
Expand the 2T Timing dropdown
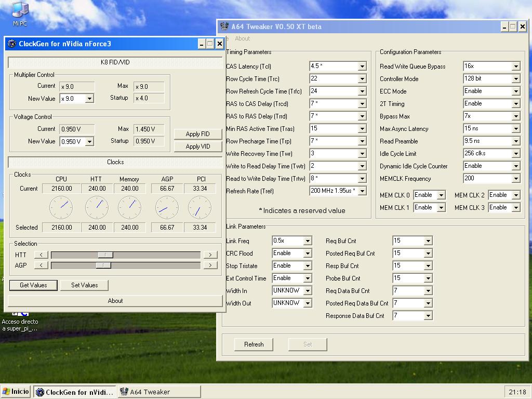click(x=516, y=104)
